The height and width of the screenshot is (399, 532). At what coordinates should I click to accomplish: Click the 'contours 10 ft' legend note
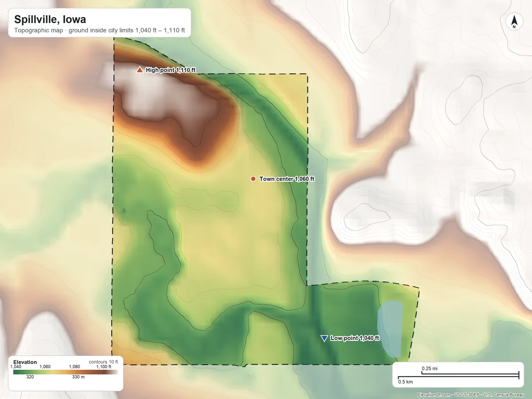[103, 362]
